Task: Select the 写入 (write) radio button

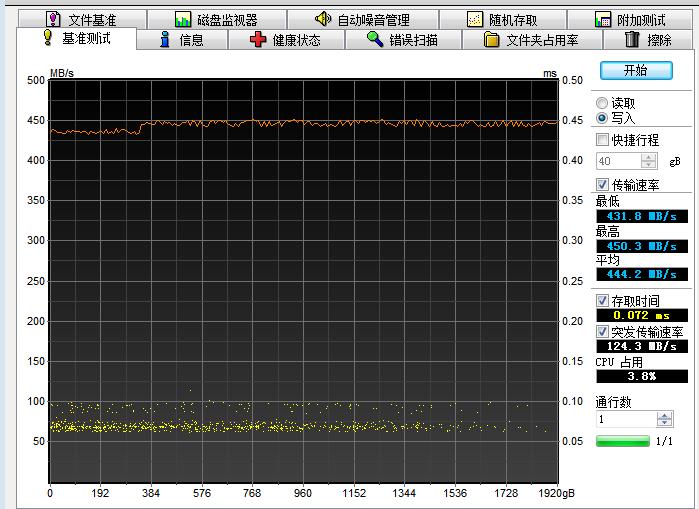Action: click(602, 118)
